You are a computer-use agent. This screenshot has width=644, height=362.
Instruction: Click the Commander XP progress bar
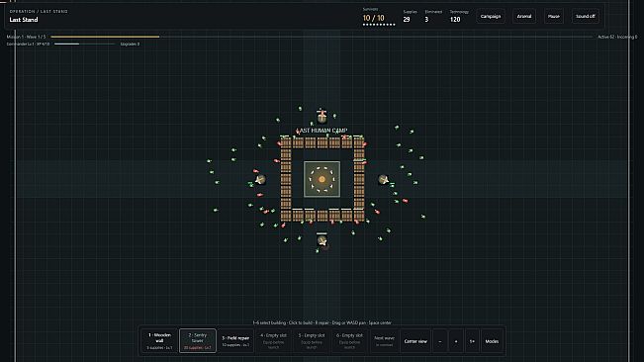tap(85, 44)
